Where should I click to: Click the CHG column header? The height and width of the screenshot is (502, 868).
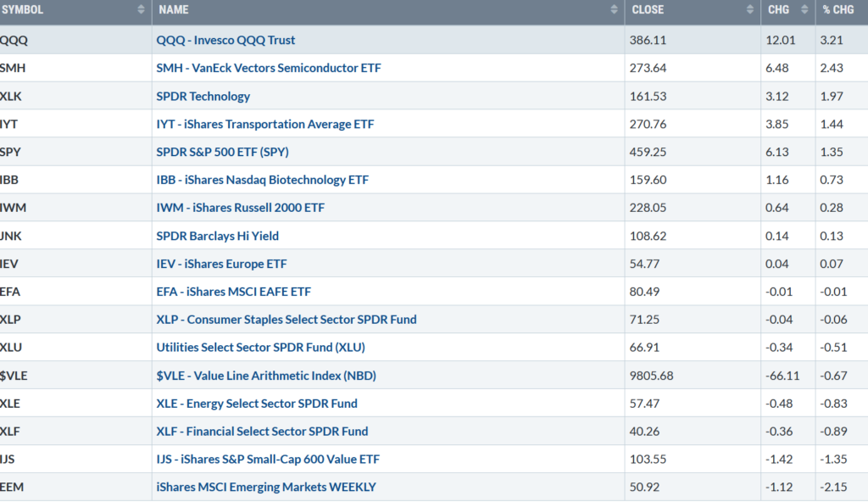(788, 10)
